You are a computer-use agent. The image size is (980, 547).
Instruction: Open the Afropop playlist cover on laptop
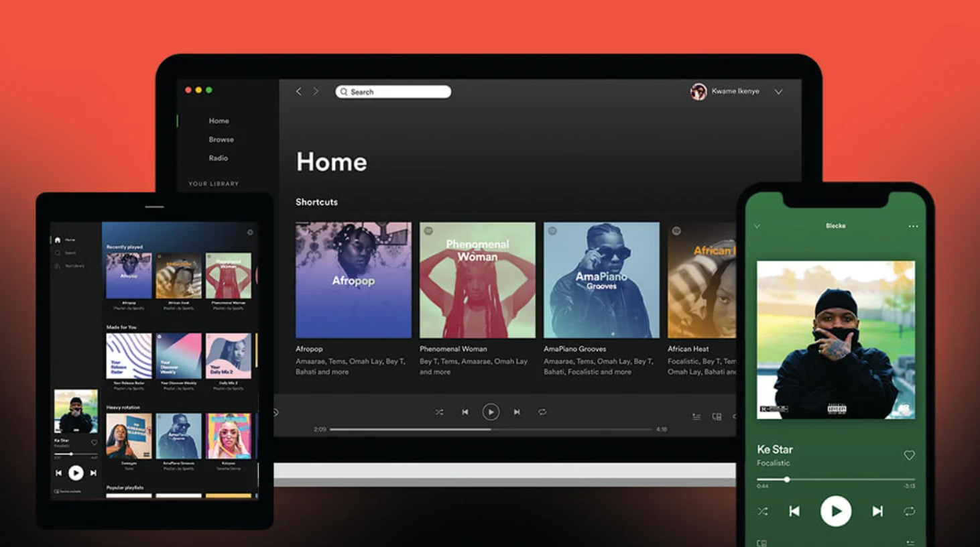(353, 280)
